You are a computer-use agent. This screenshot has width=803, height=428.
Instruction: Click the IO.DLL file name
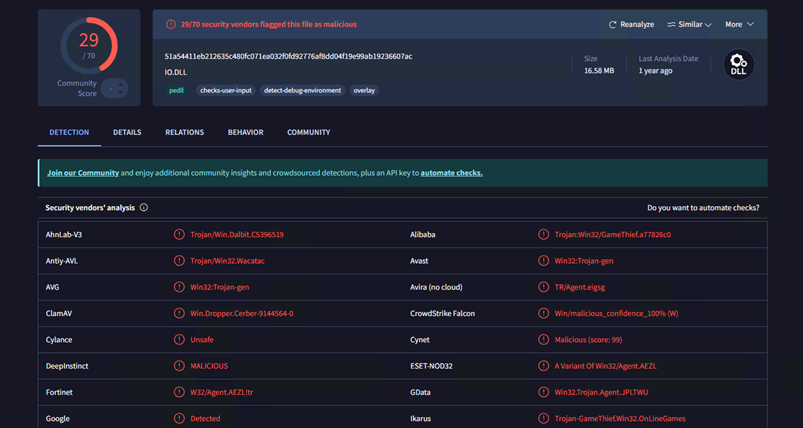pyautogui.click(x=176, y=72)
